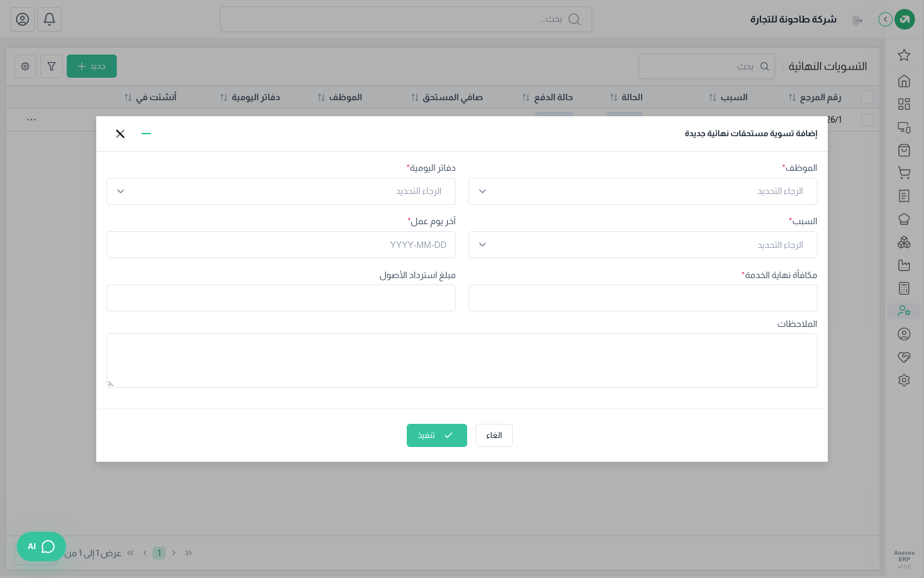The width and height of the screenshot is (924, 578).
Task: Sort by حالة الدفع column
Action: pos(547,97)
